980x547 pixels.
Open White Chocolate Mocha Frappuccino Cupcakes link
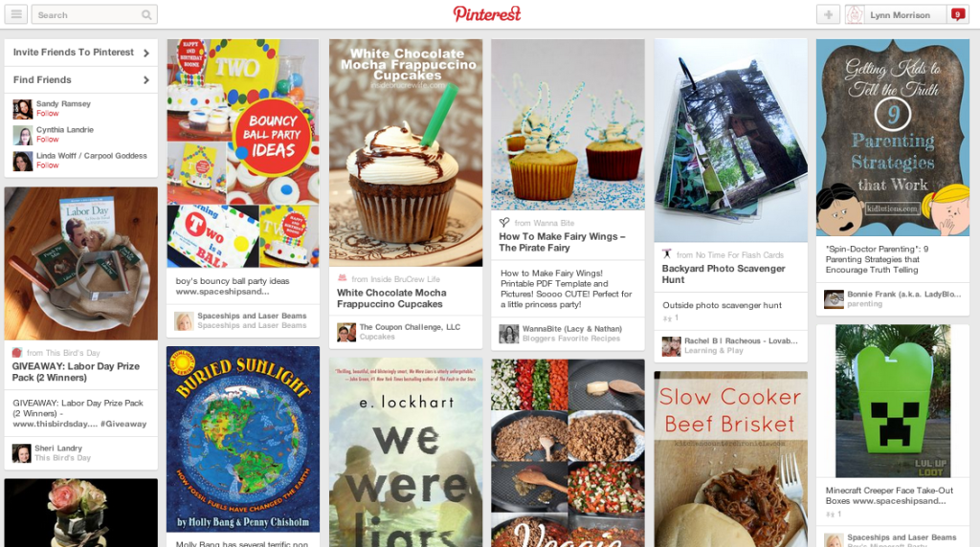pyautogui.click(x=391, y=298)
